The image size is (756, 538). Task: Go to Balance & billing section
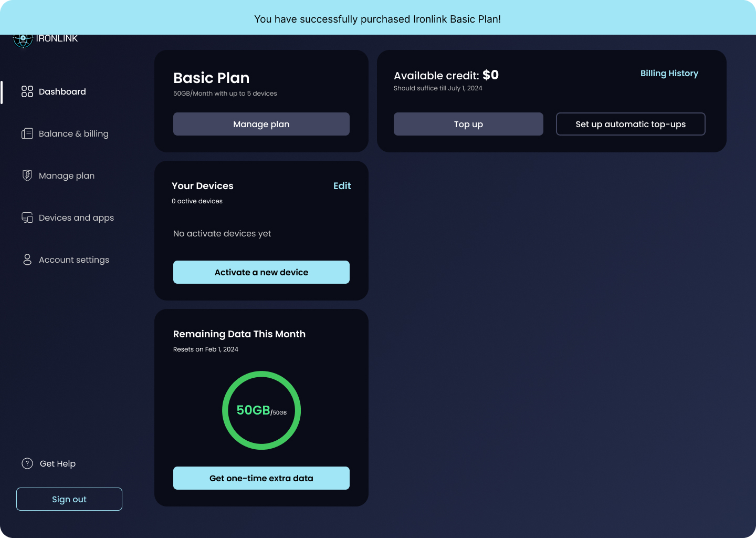point(73,133)
